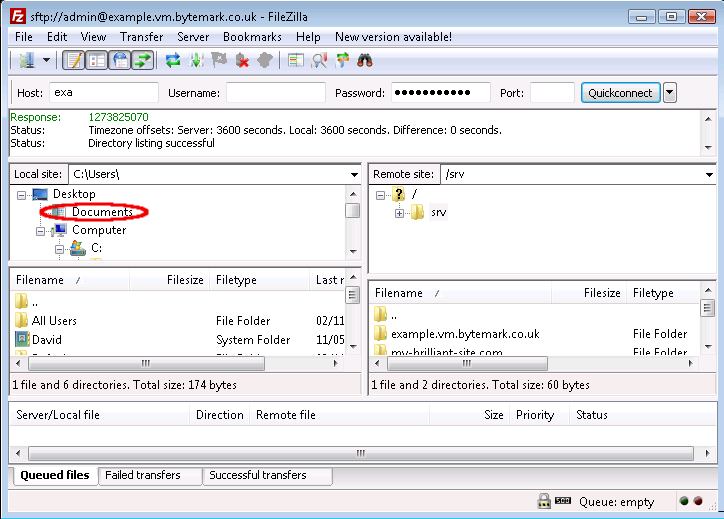Viewport: 724px width, 519px height.
Task: Click the transfer queue horizontal scrollbar
Action: point(361,453)
